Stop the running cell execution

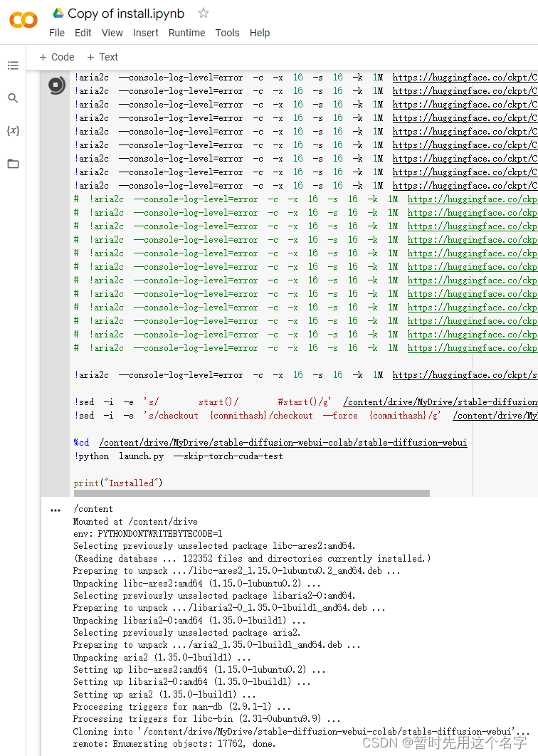tap(56, 85)
